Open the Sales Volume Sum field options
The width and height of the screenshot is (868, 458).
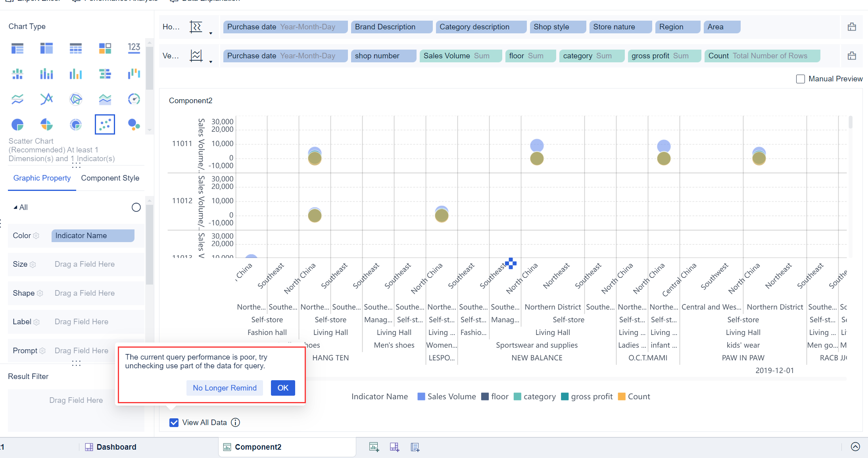[x=461, y=56]
